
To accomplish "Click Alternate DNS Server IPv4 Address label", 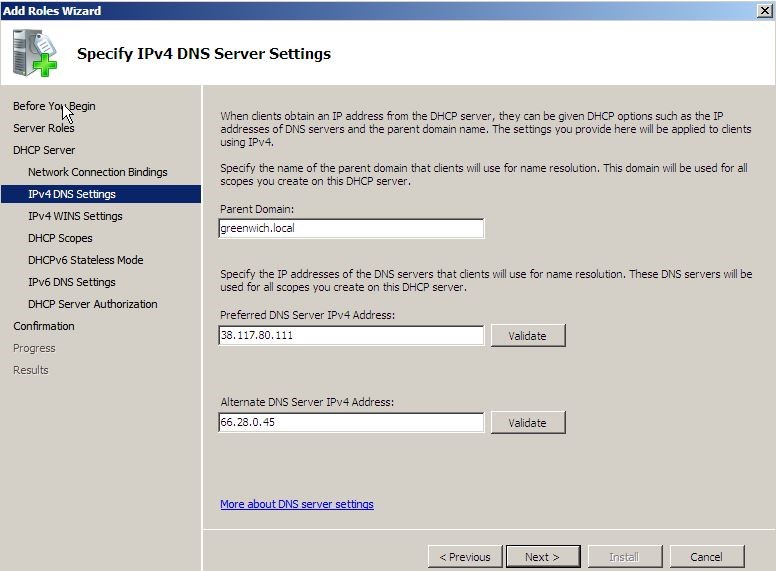I will coord(307,402).
